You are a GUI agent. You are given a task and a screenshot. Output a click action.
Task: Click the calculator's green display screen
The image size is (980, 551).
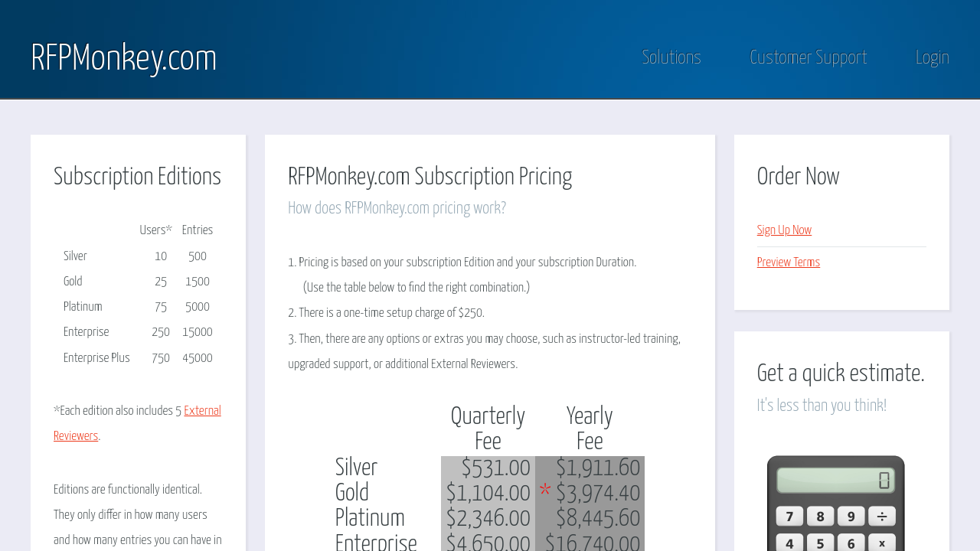835,481
